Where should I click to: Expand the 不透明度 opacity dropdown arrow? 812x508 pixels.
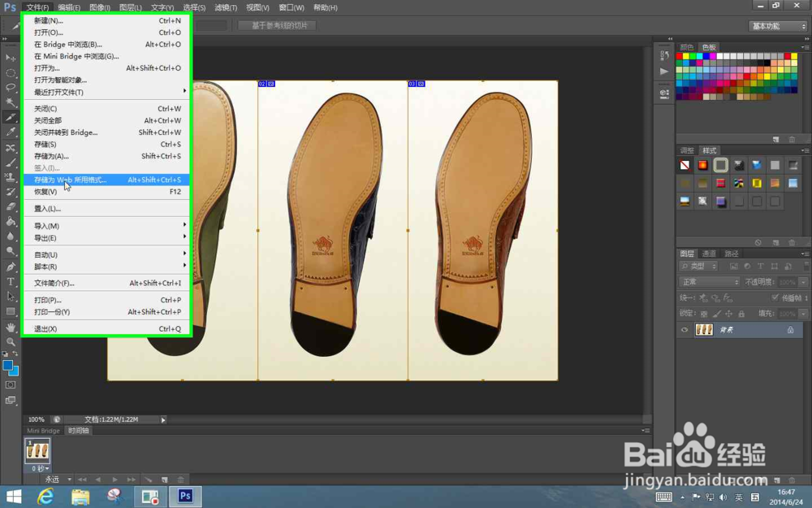coord(803,282)
